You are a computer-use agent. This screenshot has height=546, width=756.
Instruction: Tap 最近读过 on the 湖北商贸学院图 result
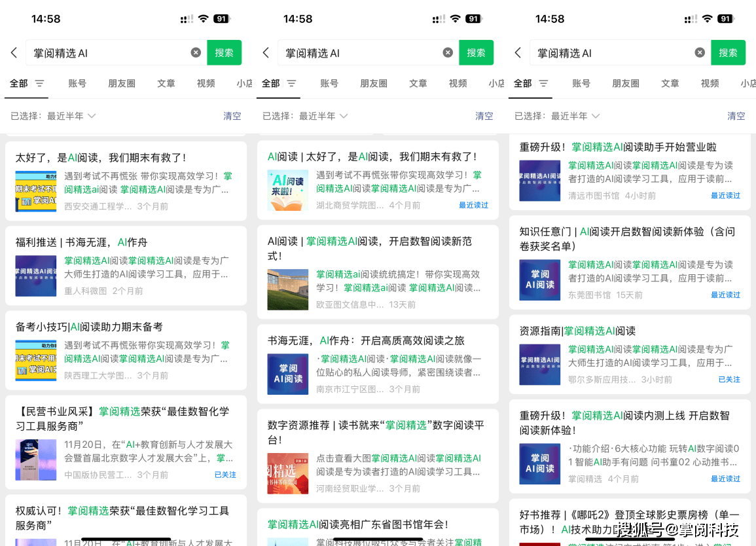pos(473,205)
